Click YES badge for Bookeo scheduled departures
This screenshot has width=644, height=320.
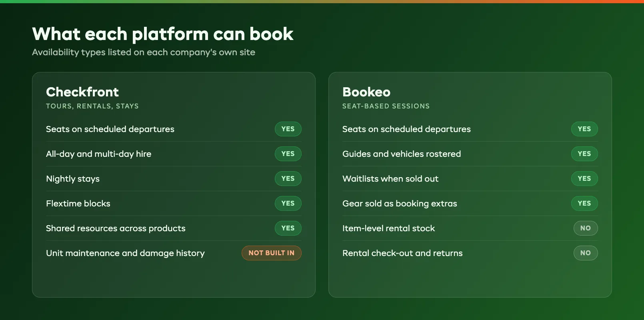[584, 129]
